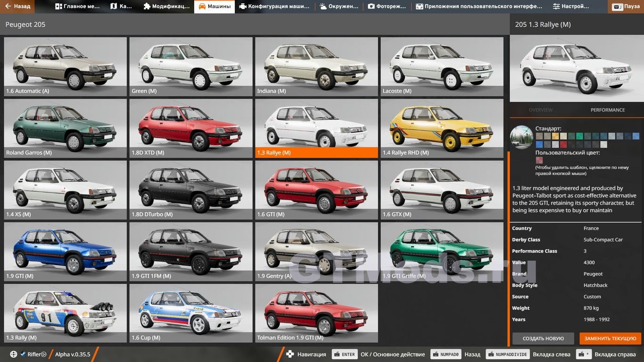Pick the green 1.9 GTI Griffe (M)
The height and width of the screenshot is (362, 644).
tap(442, 252)
